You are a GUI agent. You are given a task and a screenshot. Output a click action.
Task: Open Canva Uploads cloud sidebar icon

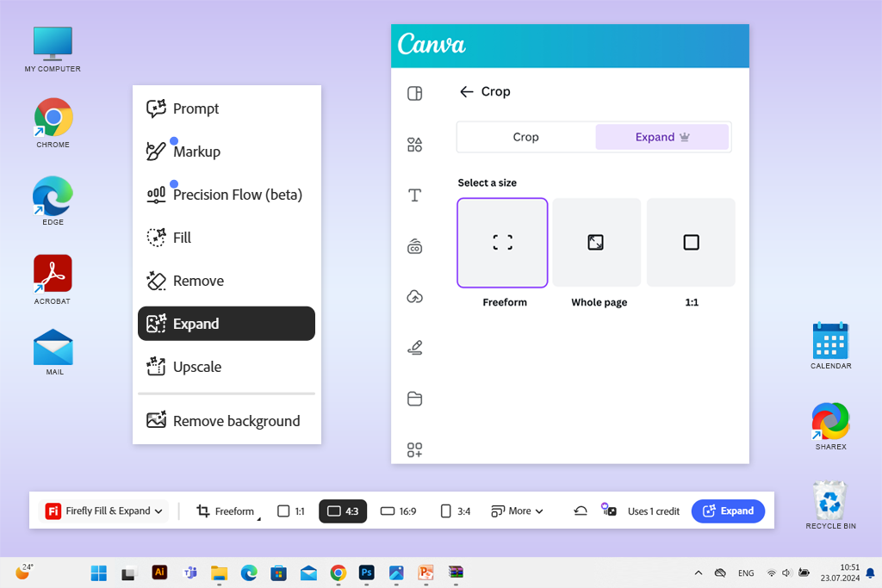[414, 297]
